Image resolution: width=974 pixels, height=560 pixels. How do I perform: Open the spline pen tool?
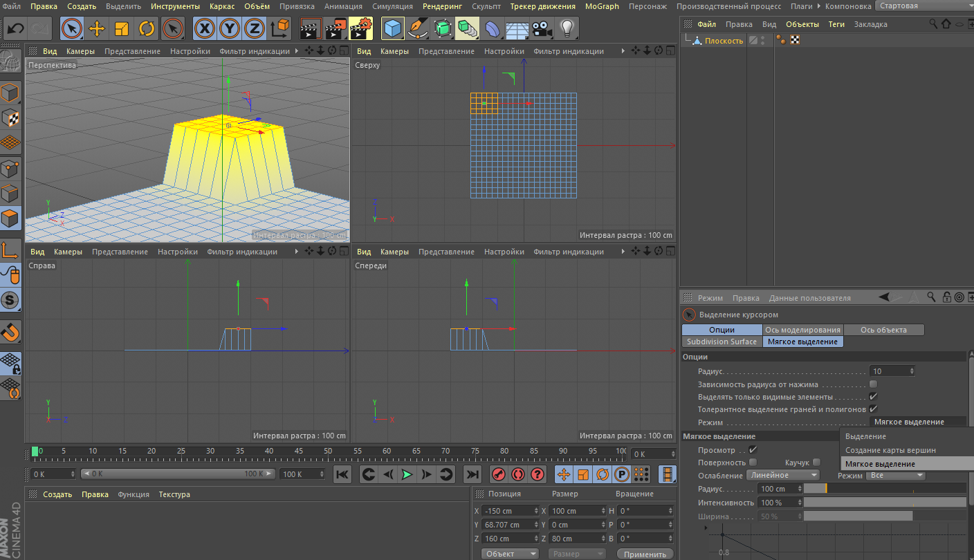[418, 28]
